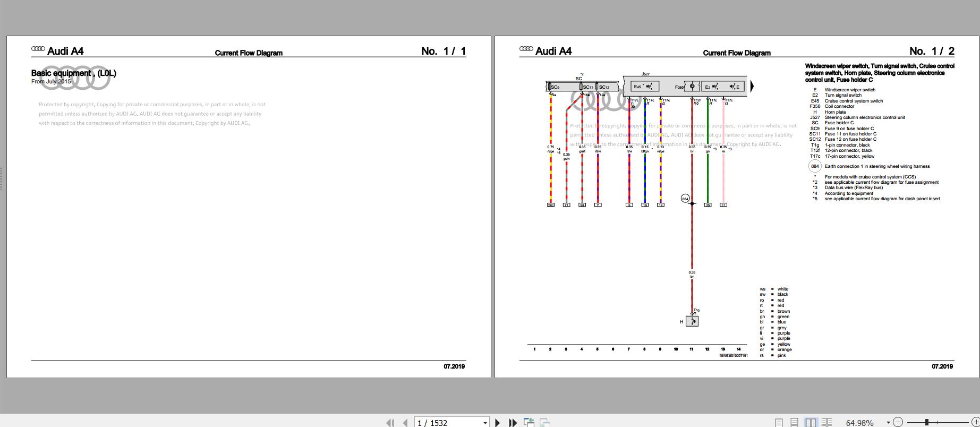Click 'Fuse 11 on fuse holder C' entry
The image size is (980, 427).
click(x=851, y=134)
